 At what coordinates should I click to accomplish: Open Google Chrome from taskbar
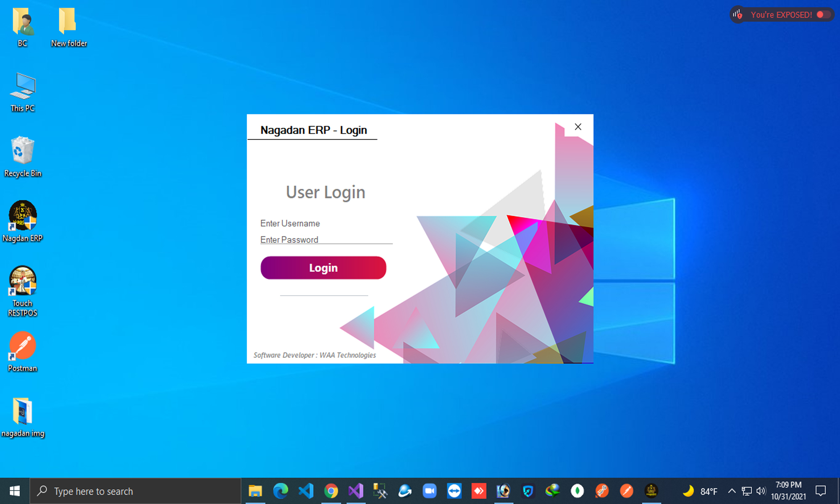click(331, 491)
